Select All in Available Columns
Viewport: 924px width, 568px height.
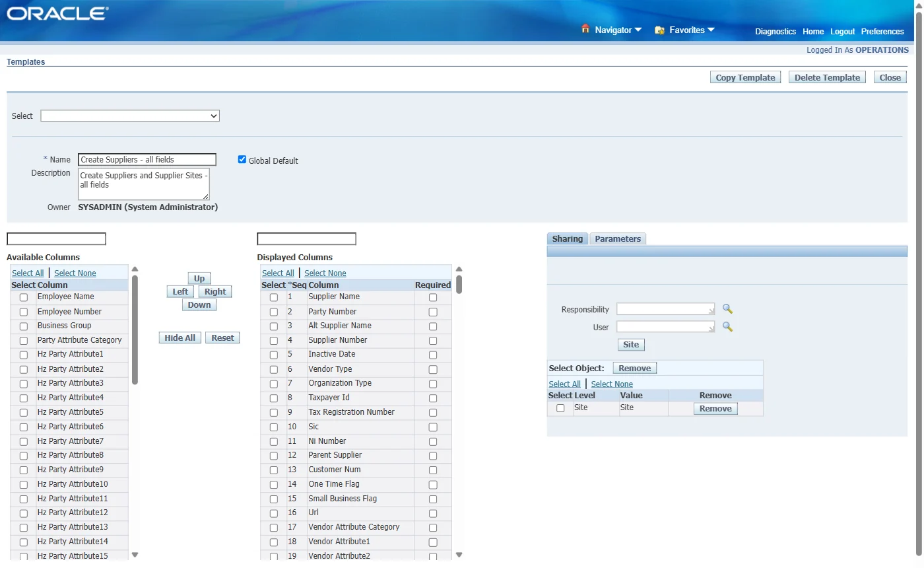click(x=28, y=273)
